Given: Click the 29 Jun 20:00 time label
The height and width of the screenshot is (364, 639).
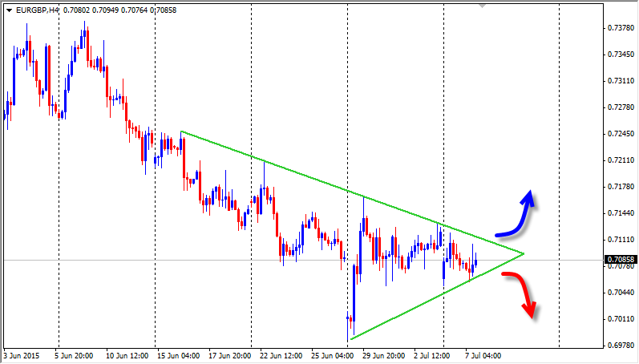Looking at the screenshot, I should click(384, 356).
